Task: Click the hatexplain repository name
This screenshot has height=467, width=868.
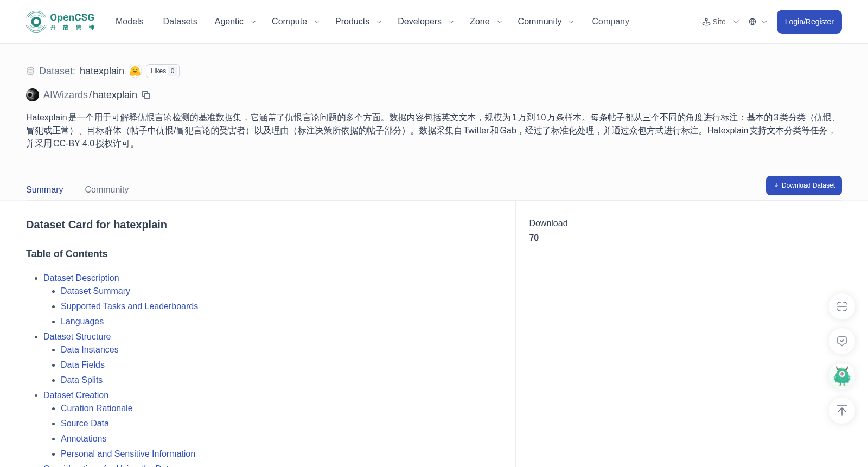Action: [115, 95]
